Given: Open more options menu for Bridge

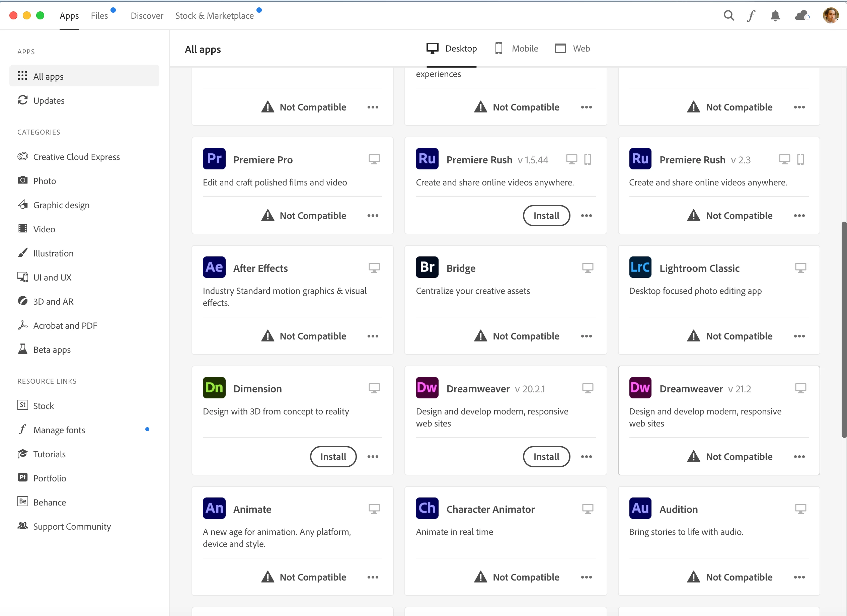Looking at the screenshot, I should pos(586,336).
